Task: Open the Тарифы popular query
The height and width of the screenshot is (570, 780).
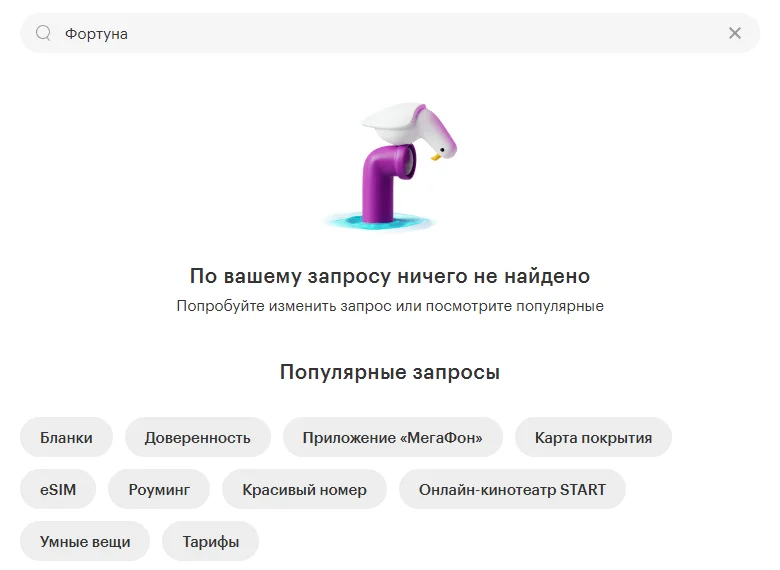Action: pyautogui.click(x=210, y=541)
